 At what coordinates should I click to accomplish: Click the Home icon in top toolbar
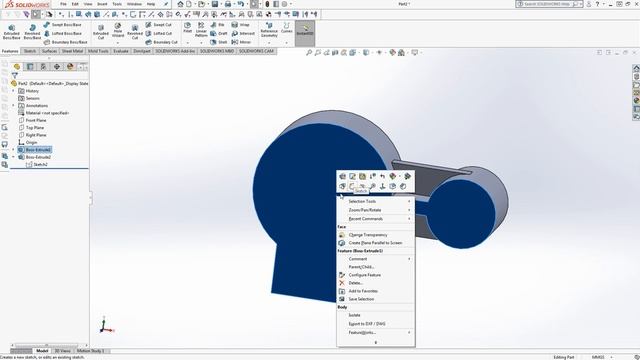coord(180,4)
